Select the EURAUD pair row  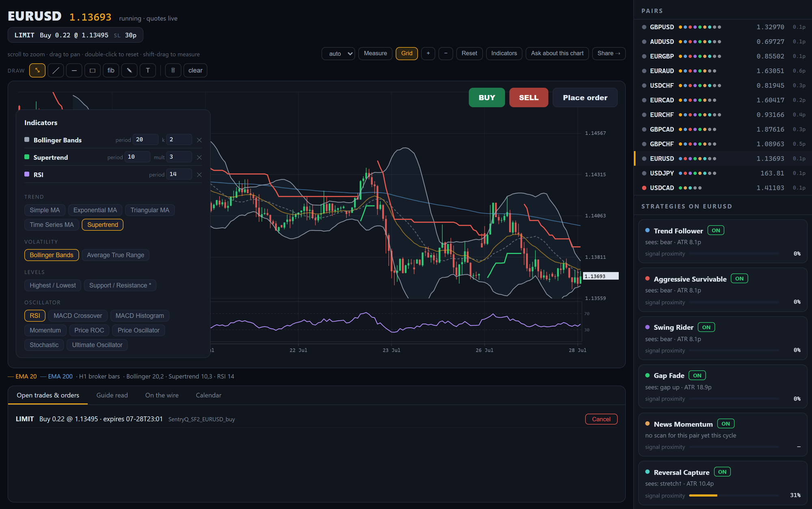tap(723, 71)
